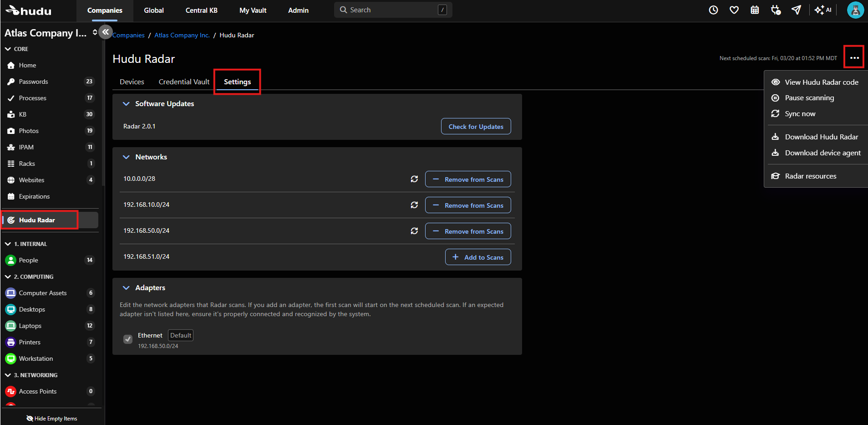This screenshot has width=868, height=425.
Task: Switch to the Devices tab
Action: coord(132,82)
